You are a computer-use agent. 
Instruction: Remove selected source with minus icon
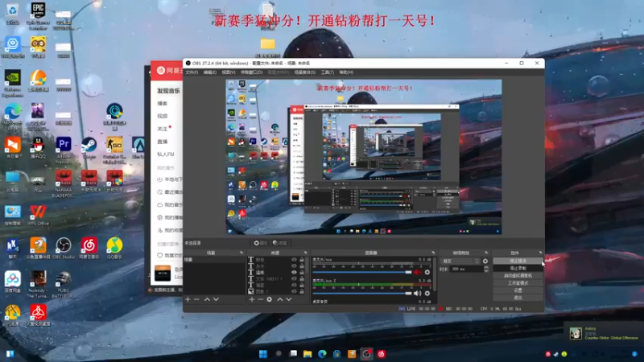pos(260,299)
